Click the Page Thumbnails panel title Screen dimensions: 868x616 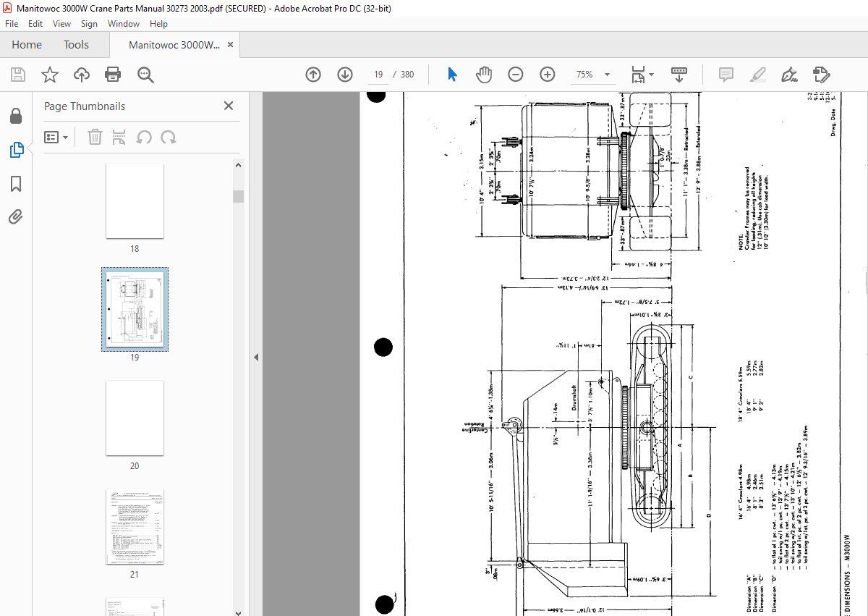[x=85, y=106]
